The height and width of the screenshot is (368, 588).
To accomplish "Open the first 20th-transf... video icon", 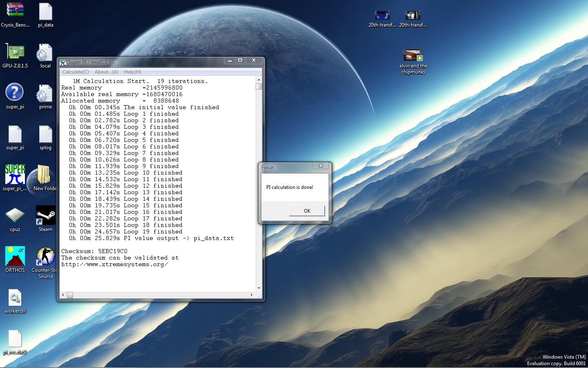I will [x=382, y=18].
